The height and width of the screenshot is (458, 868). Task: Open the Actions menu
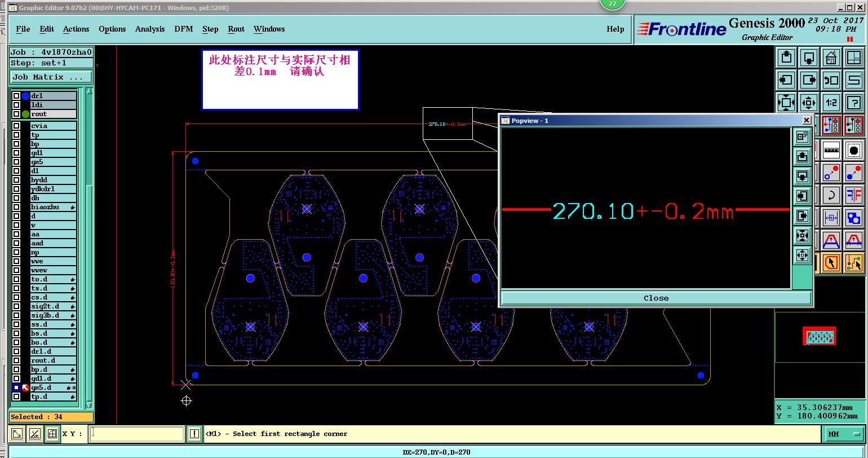click(76, 29)
